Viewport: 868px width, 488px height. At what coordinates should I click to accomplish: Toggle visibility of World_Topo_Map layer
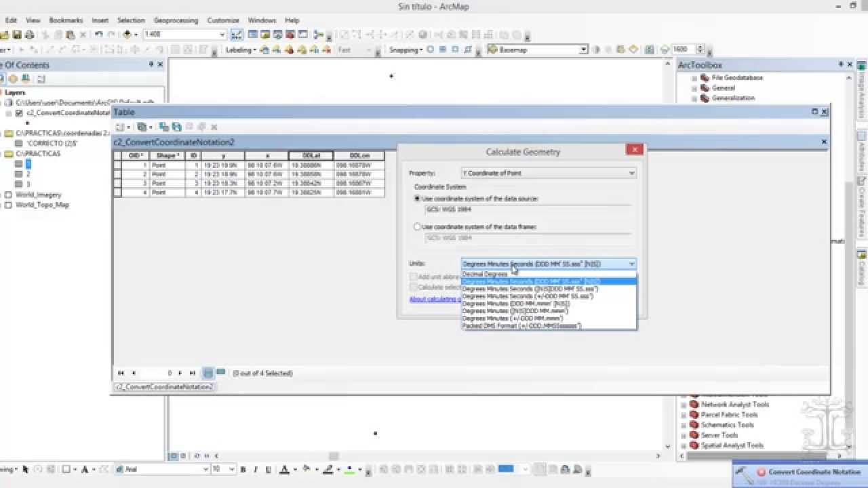(x=9, y=205)
